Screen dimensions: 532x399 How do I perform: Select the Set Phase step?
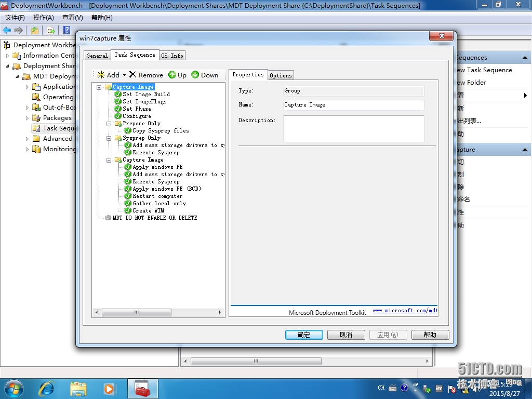pyautogui.click(x=137, y=109)
